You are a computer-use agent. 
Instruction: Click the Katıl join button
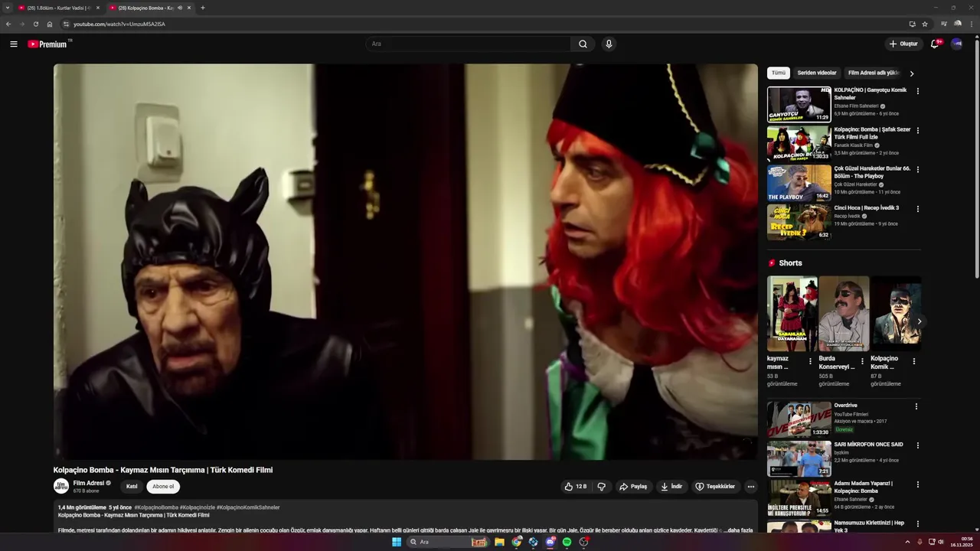pyautogui.click(x=132, y=487)
